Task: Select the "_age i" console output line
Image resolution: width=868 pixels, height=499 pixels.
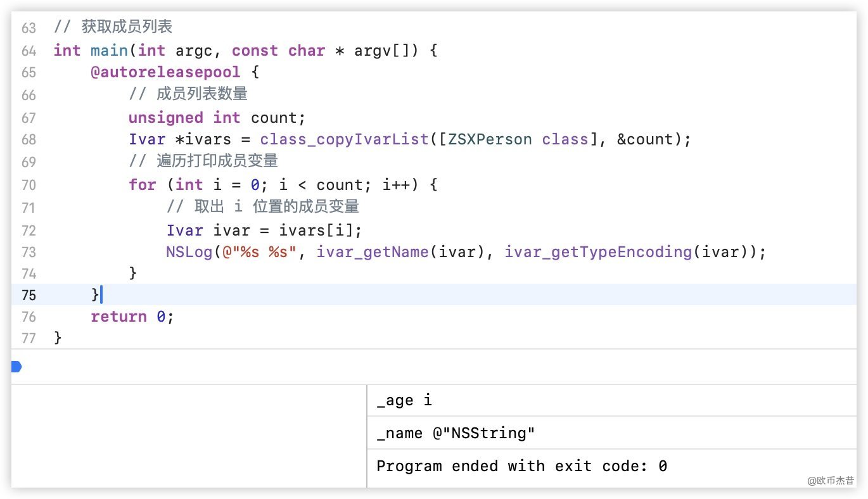Action: [x=404, y=400]
